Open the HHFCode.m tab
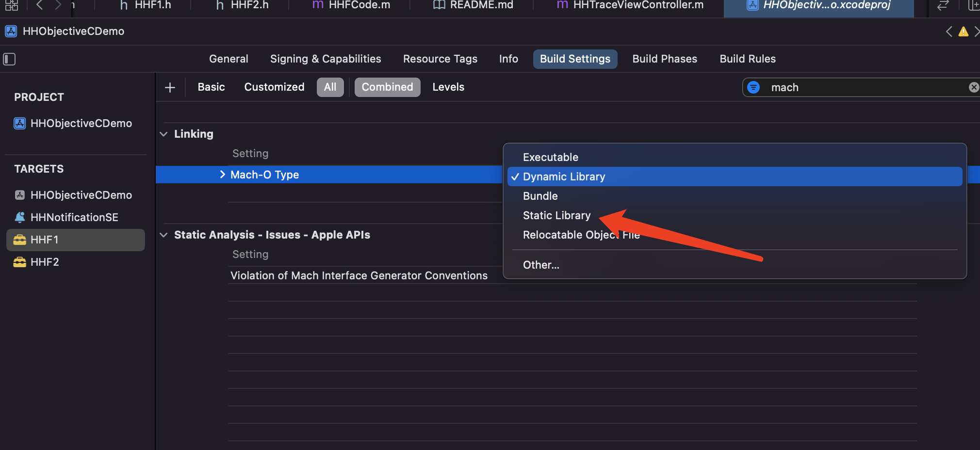Viewport: 980px width, 450px height. pos(351,5)
